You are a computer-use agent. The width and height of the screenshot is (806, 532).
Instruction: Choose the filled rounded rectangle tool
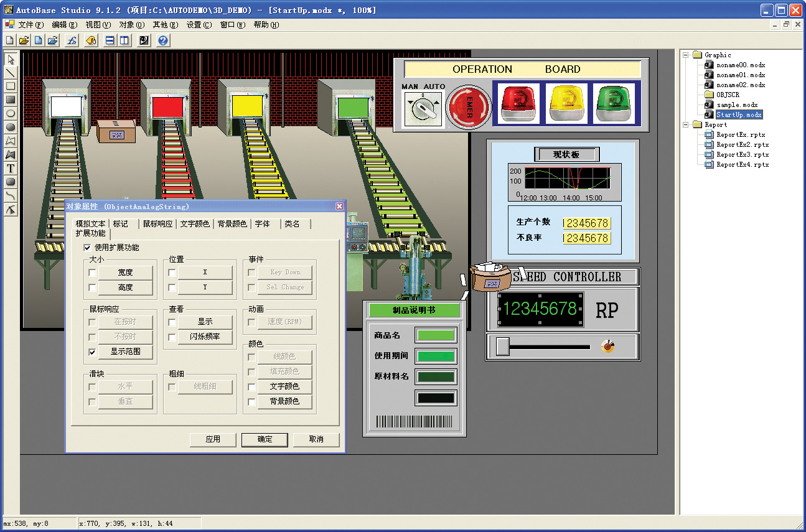point(11,182)
